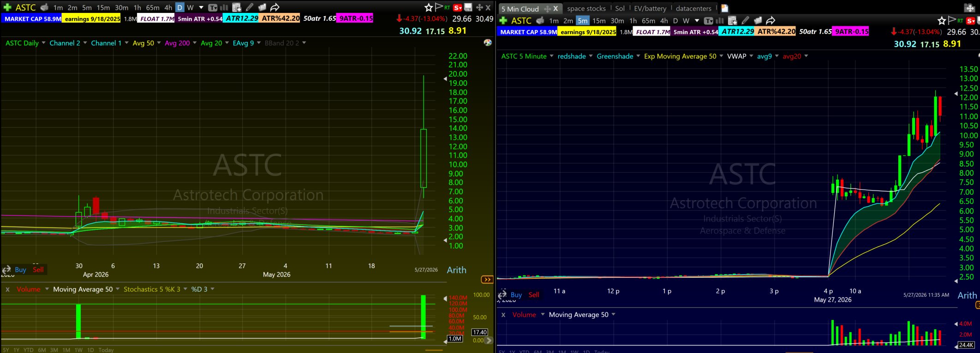Click the save disk icon on the daily chart
Screen dimensions: 980x353
coord(468,7)
